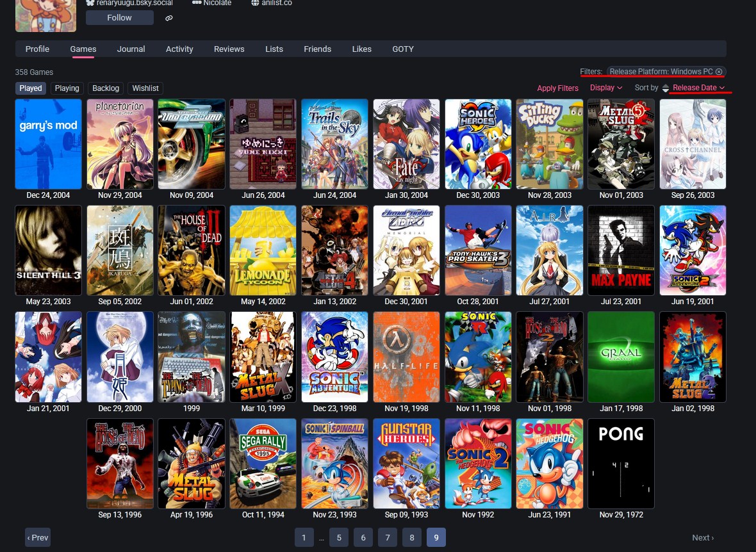Go to the Activity tab

tap(179, 49)
